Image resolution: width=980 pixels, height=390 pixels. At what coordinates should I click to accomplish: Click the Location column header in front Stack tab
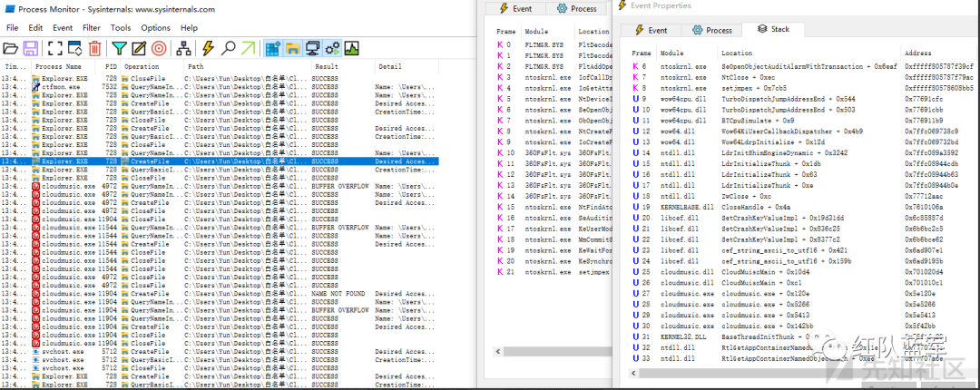pos(809,54)
